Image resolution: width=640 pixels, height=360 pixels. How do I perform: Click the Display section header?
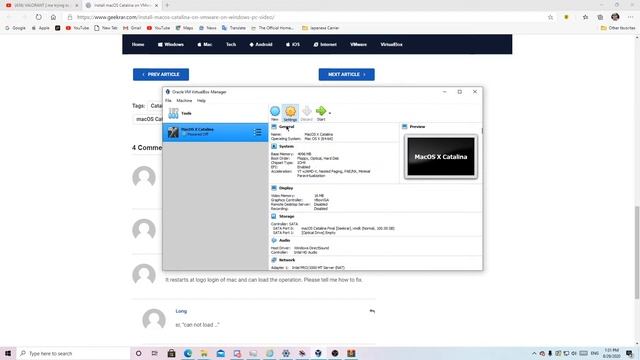coord(286,188)
